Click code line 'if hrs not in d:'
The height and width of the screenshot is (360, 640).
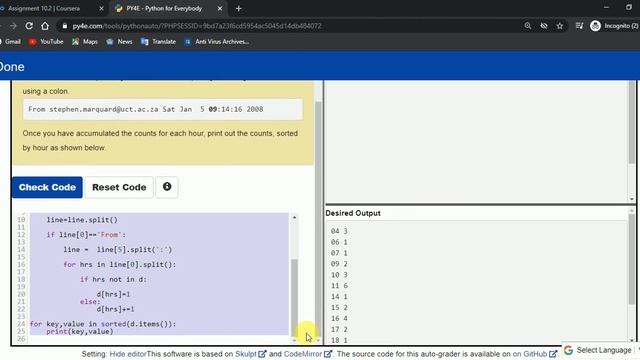(113, 279)
